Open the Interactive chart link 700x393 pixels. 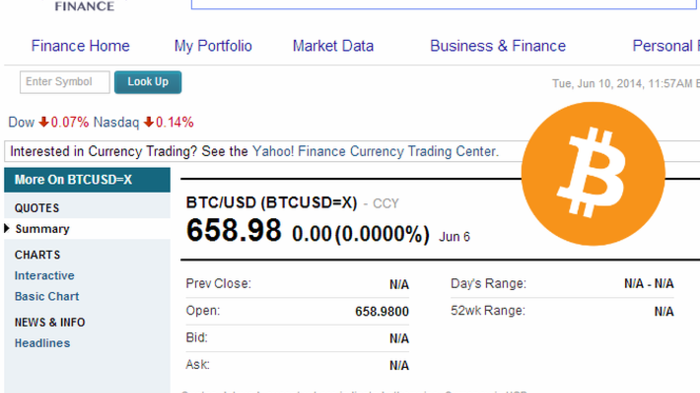[x=44, y=276]
